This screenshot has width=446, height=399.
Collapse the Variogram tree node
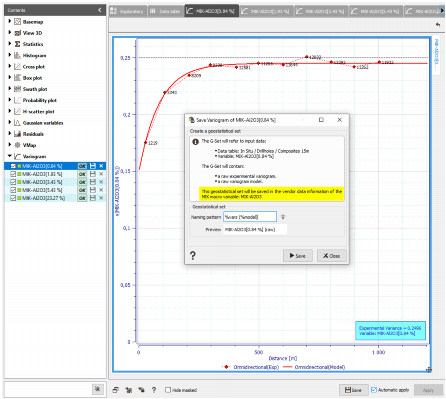[10, 156]
